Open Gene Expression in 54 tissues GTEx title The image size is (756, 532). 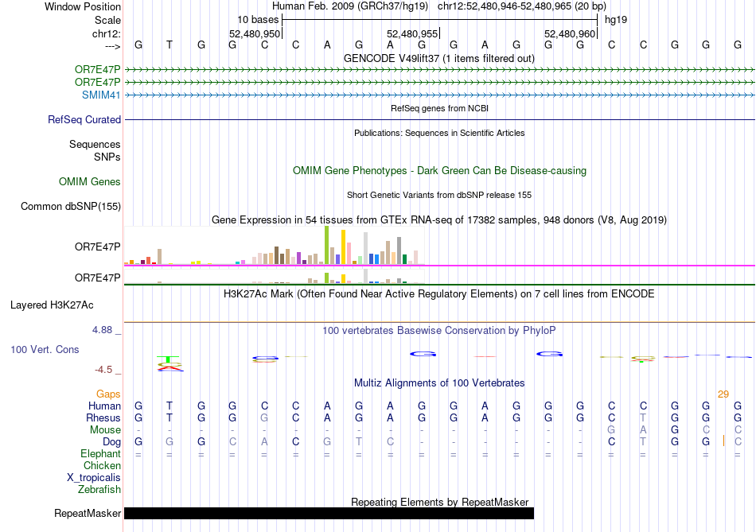tap(439, 220)
